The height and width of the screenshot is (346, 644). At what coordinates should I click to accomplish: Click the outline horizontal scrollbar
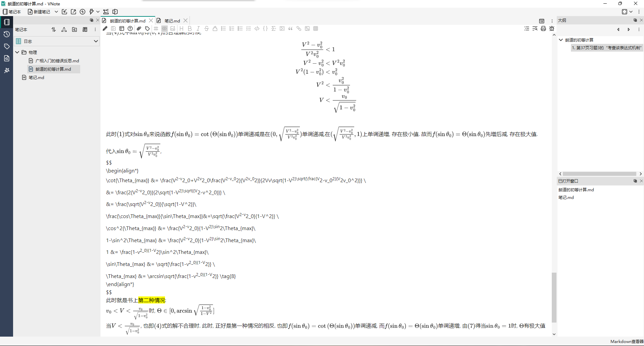coord(600,174)
